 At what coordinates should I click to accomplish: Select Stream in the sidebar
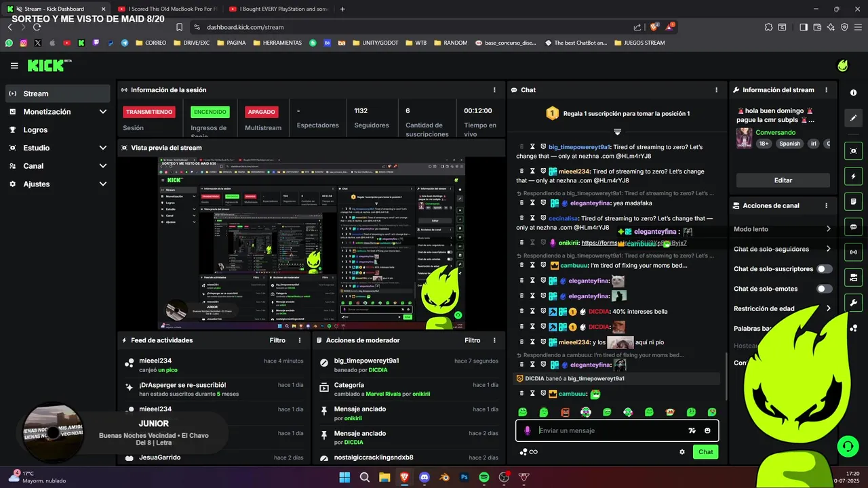[58, 94]
